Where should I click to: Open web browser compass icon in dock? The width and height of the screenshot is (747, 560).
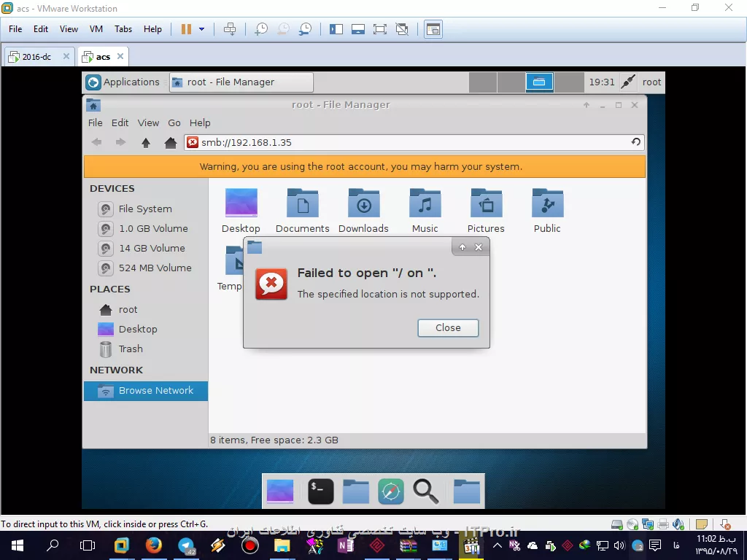391,491
